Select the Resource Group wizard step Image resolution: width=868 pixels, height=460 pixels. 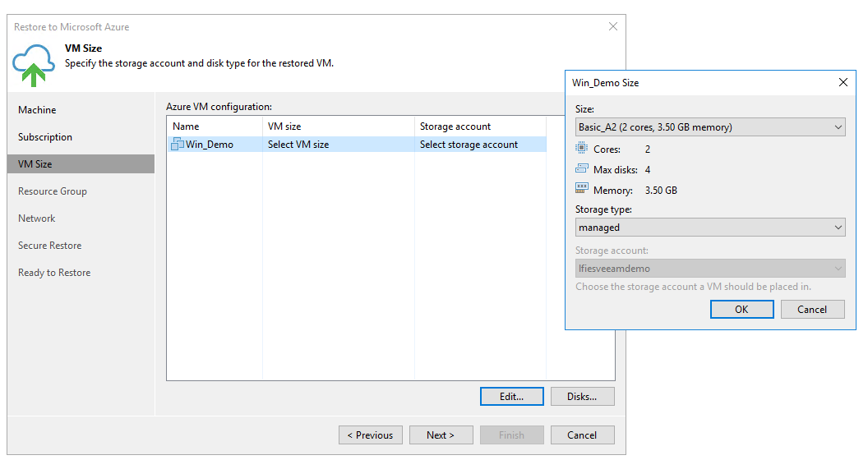pos(53,191)
